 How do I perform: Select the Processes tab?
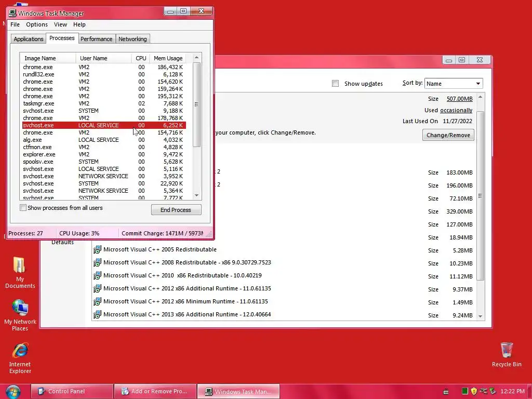pyautogui.click(x=62, y=38)
